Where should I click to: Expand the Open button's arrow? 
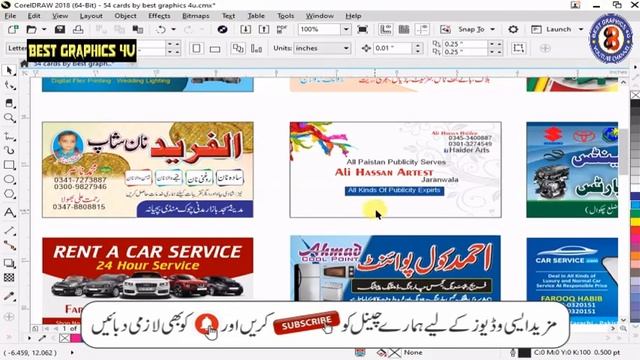(x=44, y=29)
